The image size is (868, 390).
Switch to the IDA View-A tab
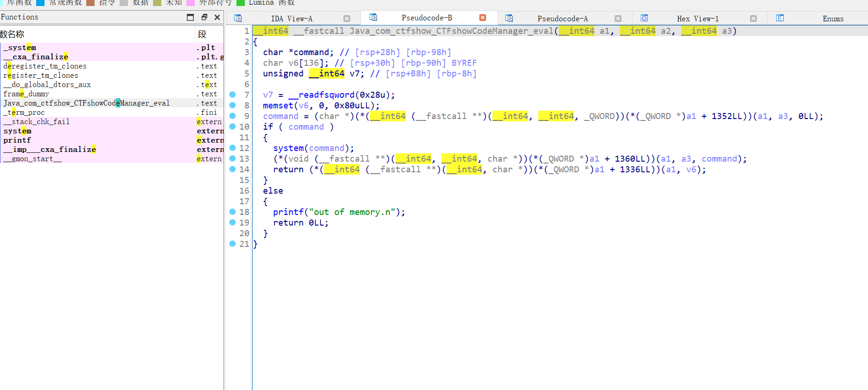(x=292, y=19)
